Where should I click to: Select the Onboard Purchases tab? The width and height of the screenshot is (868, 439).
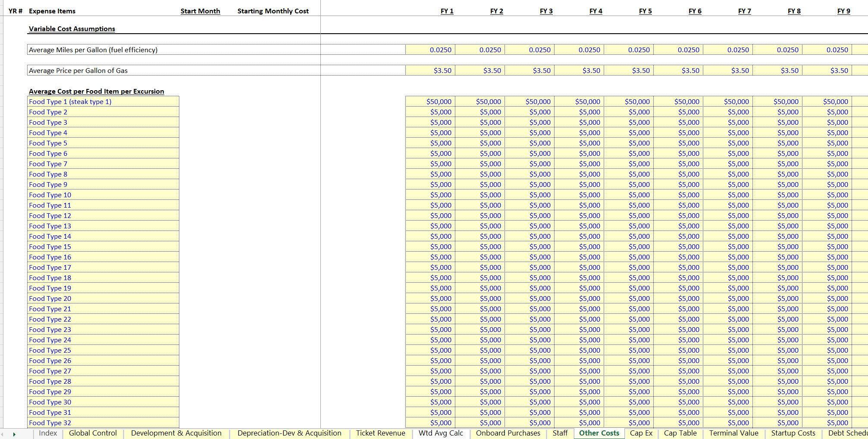508,433
